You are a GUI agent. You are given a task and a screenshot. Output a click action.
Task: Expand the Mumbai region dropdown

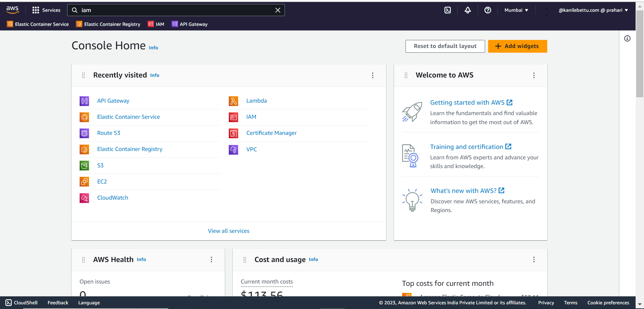pyautogui.click(x=516, y=10)
